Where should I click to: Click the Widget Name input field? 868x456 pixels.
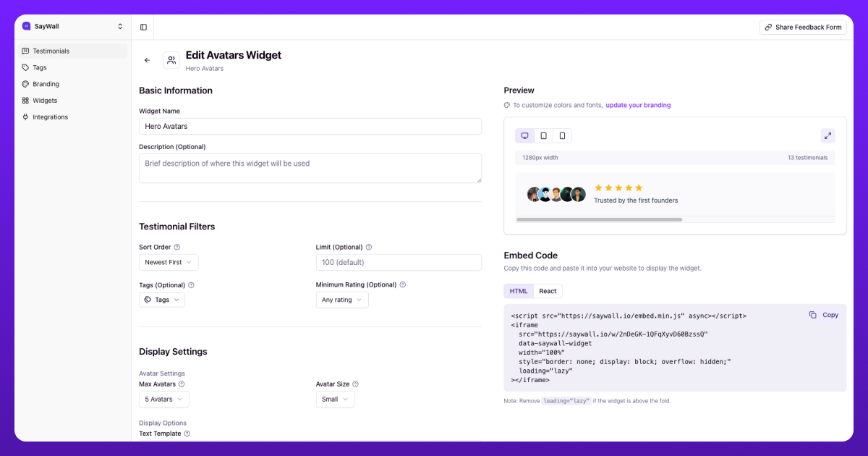[x=310, y=126]
